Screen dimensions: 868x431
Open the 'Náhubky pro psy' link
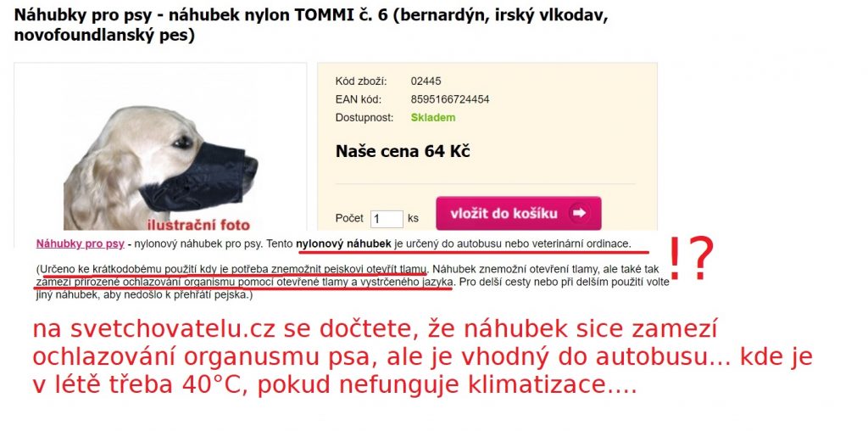coord(81,243)
